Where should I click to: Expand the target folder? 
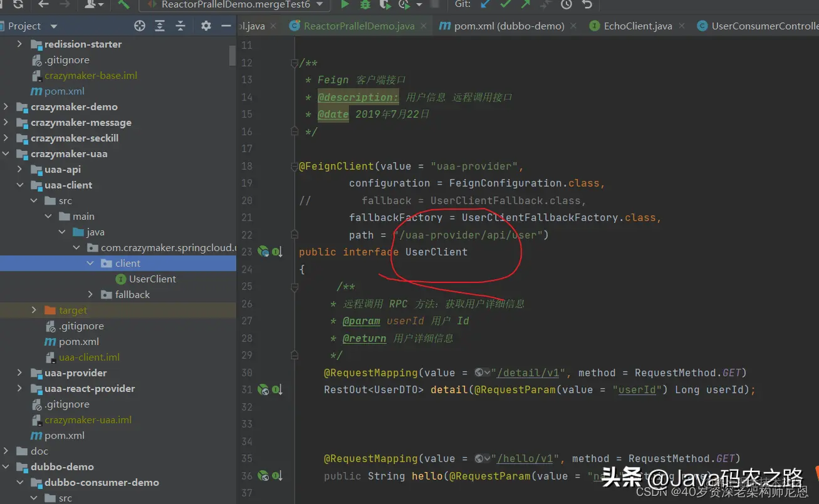pos(34,311)
